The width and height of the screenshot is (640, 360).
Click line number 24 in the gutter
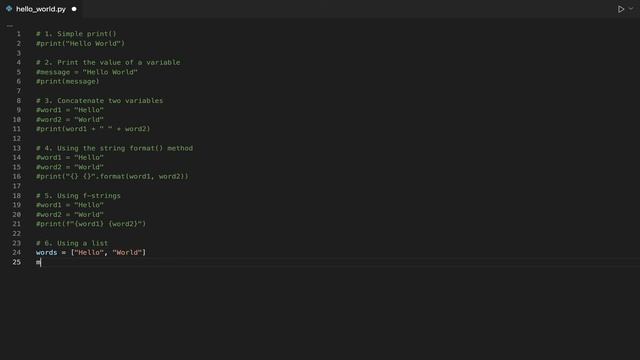[x=16, y=253]
